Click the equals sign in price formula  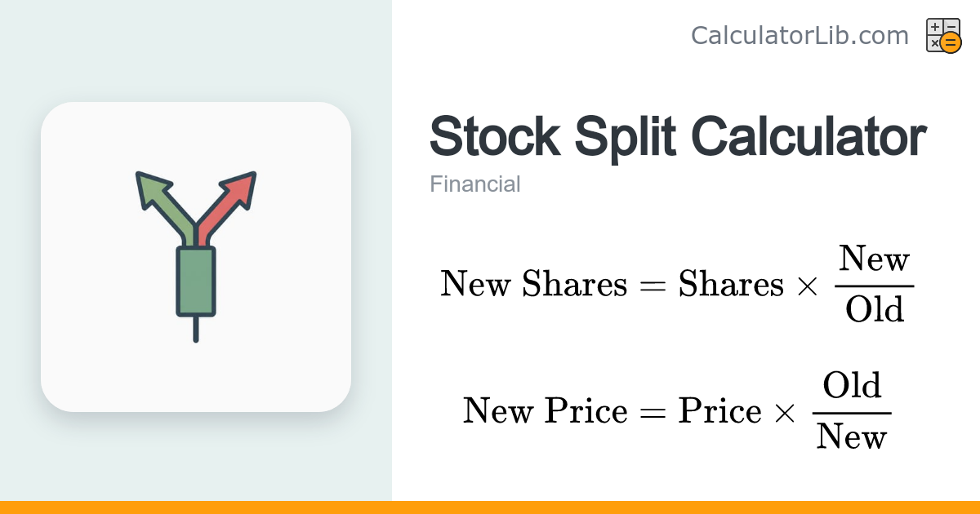(653, 412)
